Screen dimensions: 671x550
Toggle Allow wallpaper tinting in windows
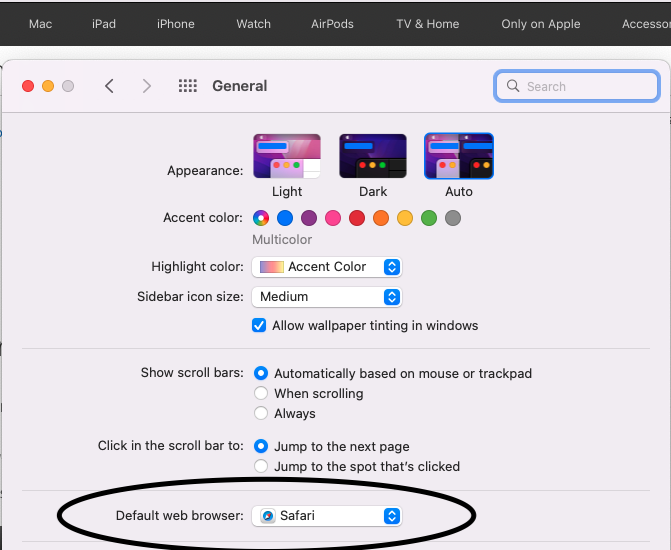tap(259, 326)
